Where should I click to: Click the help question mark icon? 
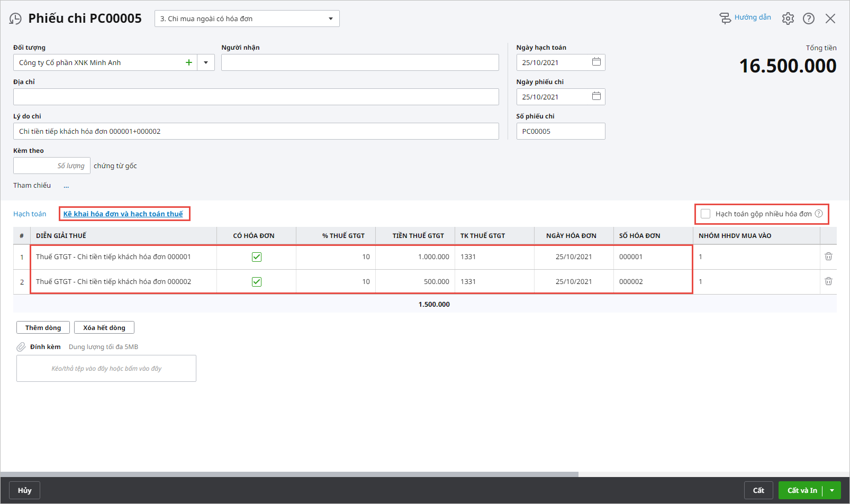coord(809,19)
